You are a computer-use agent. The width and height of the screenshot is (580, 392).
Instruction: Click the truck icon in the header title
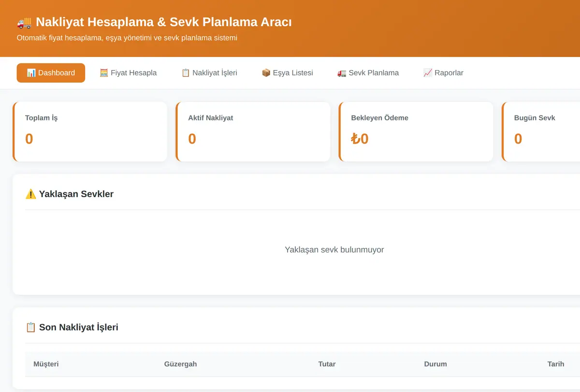pyautogui.click(x=24, y=22)
